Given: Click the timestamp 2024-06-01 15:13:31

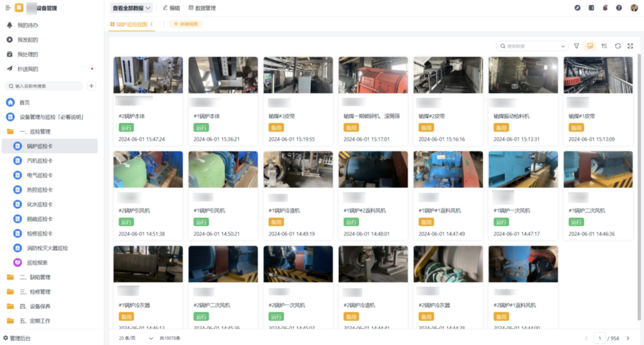Looking at the screenshot, I should [x=516, y=139].
